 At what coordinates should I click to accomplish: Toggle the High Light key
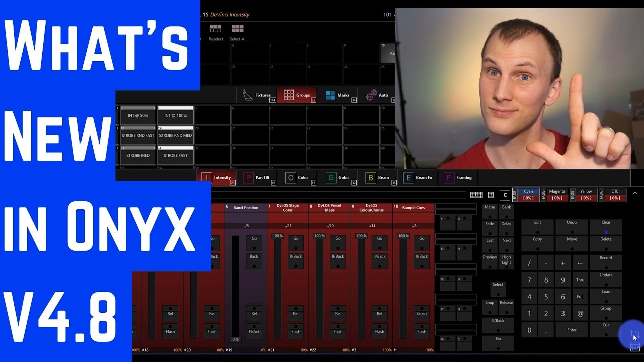[507, 261]
